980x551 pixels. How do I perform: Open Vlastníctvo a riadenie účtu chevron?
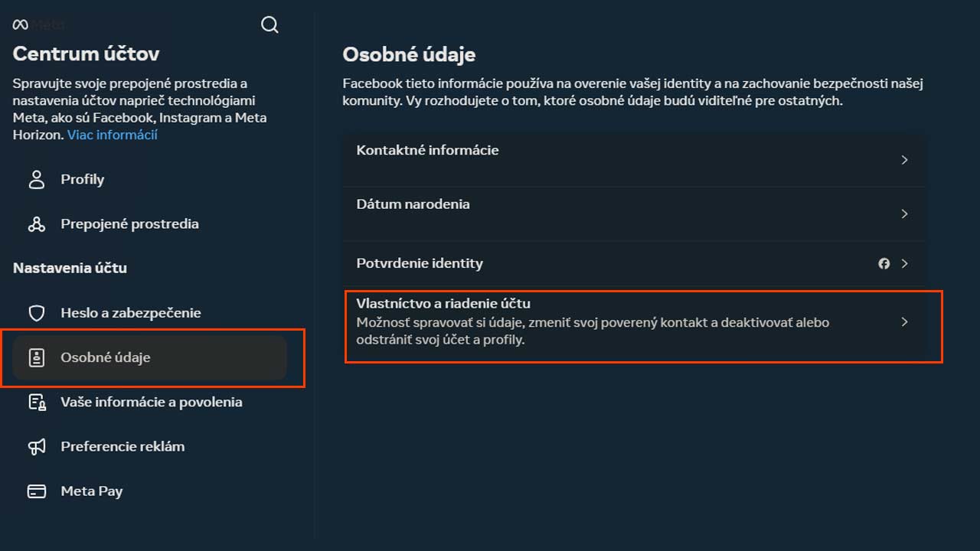tap(904, 322)
